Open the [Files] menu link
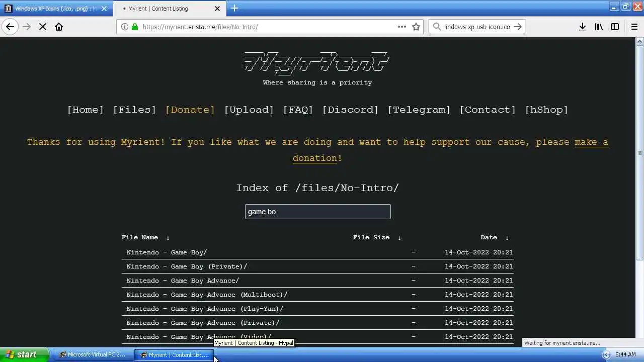 point(134,110)
